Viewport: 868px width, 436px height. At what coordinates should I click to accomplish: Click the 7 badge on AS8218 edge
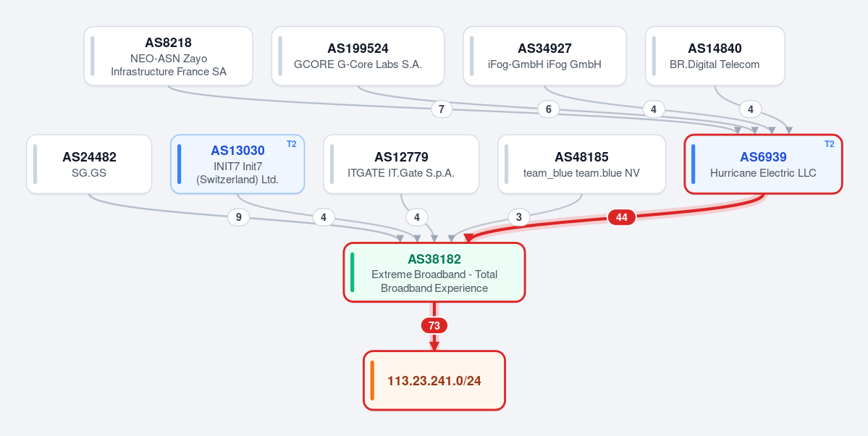(441, 109)
